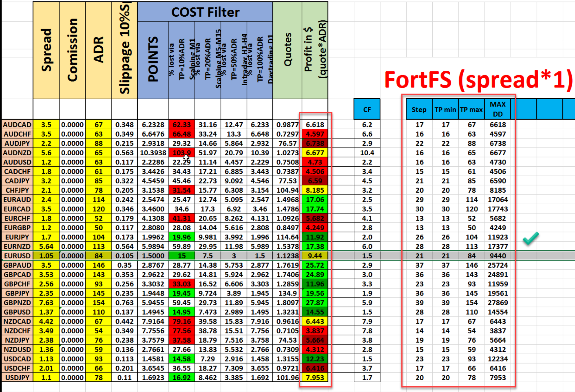575x392 pixels.
Task: Click the green profit cell 27.87
Action: click(x=315, y=303)
